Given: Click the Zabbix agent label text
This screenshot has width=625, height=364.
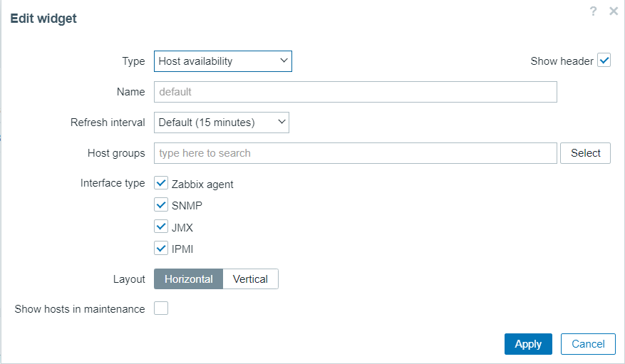Looking at the screenshot, I should (202, 184).
